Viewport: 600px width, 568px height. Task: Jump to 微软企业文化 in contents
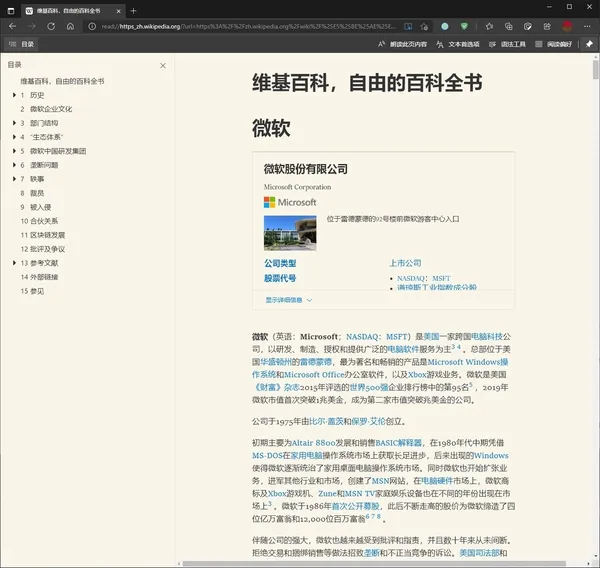[x=51, y=109]
